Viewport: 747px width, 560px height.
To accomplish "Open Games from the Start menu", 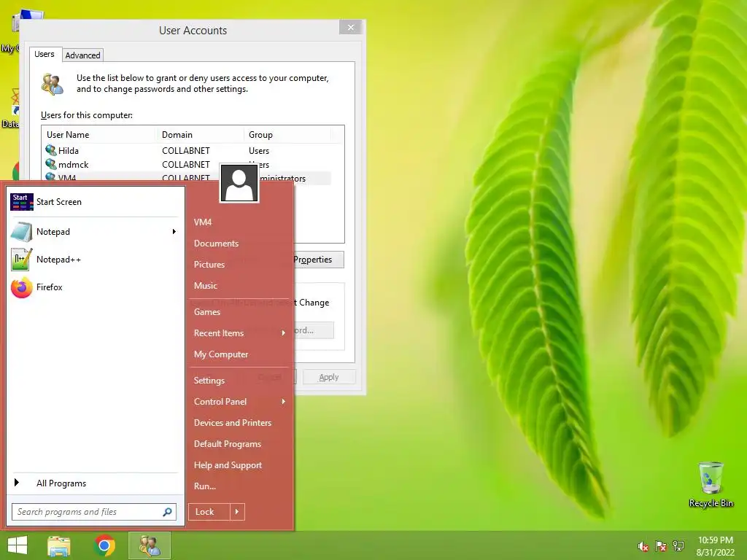I will point(206,312).
